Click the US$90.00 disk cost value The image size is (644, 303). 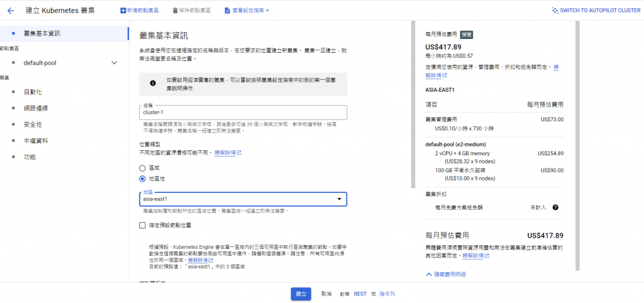coord(552,170)
